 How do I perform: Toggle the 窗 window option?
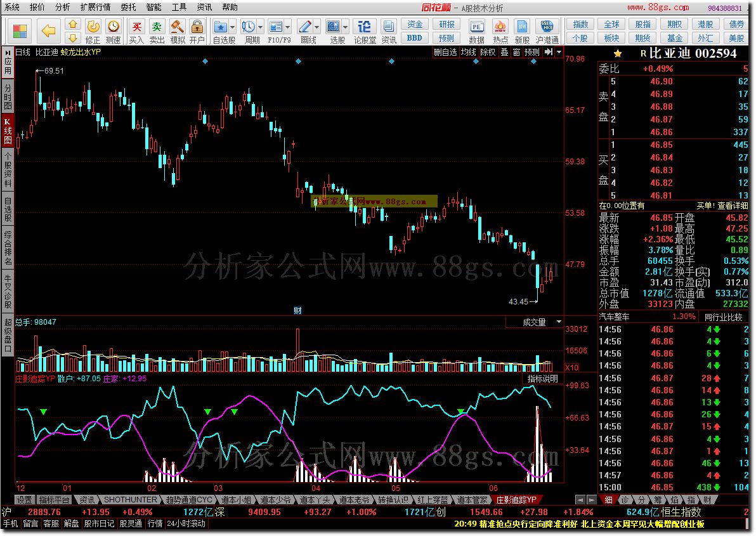pos(516,52)
